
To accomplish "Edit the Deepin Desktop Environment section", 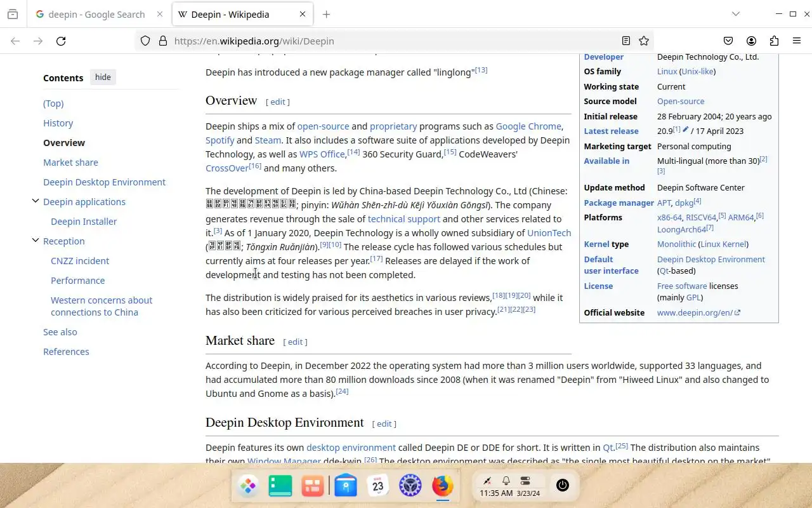I will [x=384, y=424].
